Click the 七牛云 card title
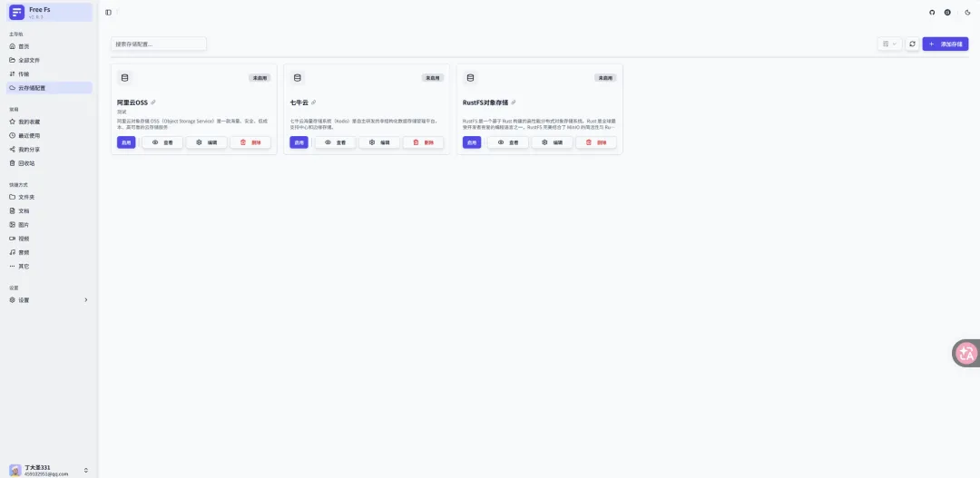 (299, 102)
